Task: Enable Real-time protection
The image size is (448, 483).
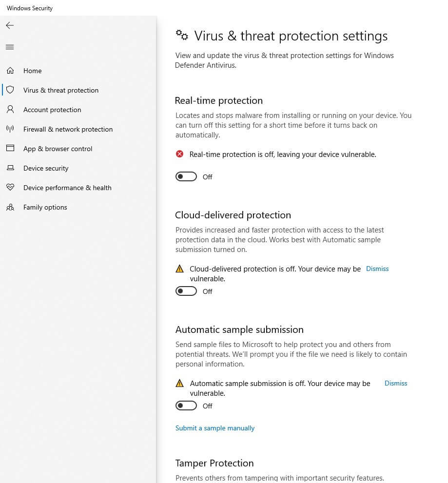Action: click(186, 176)
